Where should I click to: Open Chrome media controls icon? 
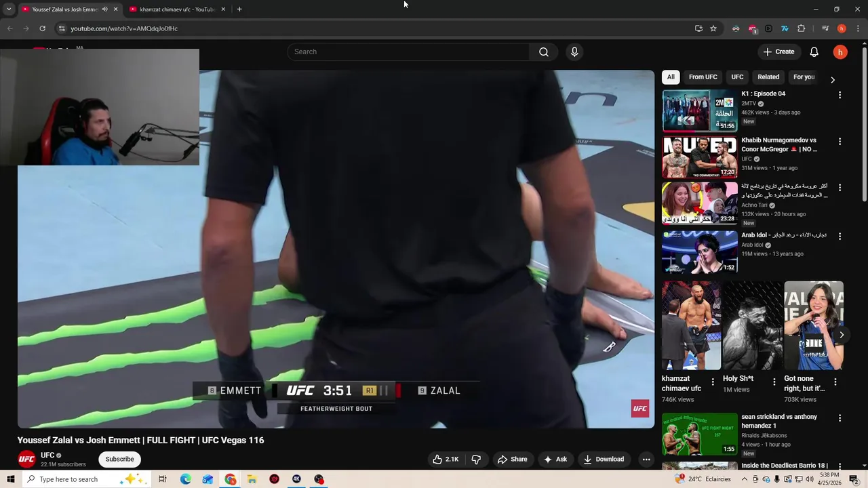point(825,28)
